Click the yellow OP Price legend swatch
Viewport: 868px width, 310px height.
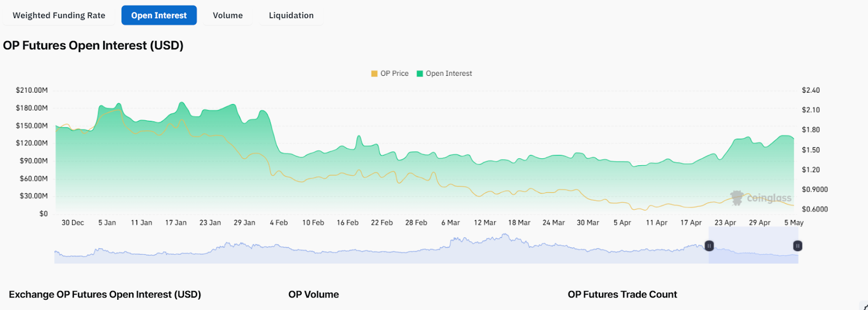point(374,74)
